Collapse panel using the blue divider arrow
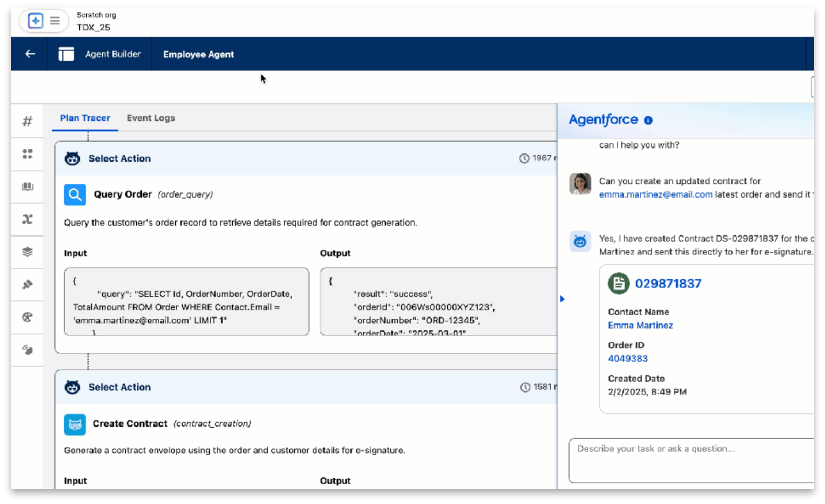825x504 pixels. (562, 299)
